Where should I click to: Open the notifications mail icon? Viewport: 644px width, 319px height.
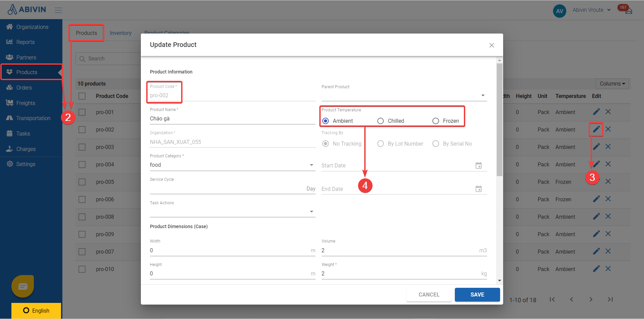(x=629, y=11)
